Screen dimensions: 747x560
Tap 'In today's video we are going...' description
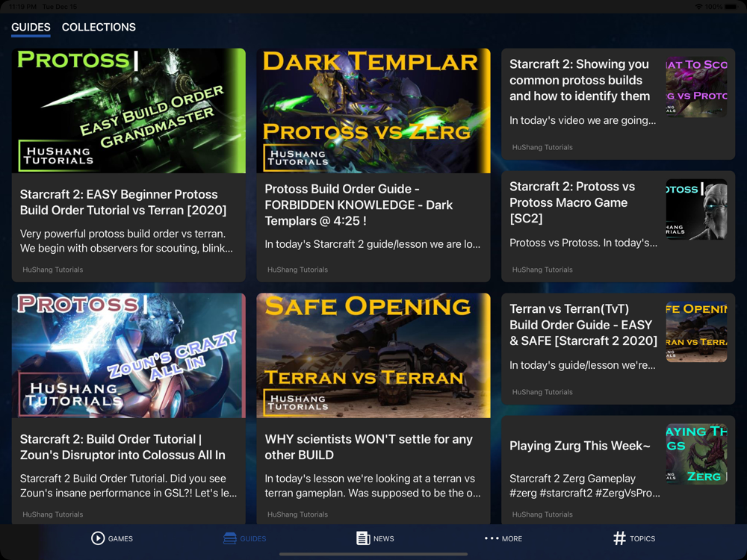point(583,120)
